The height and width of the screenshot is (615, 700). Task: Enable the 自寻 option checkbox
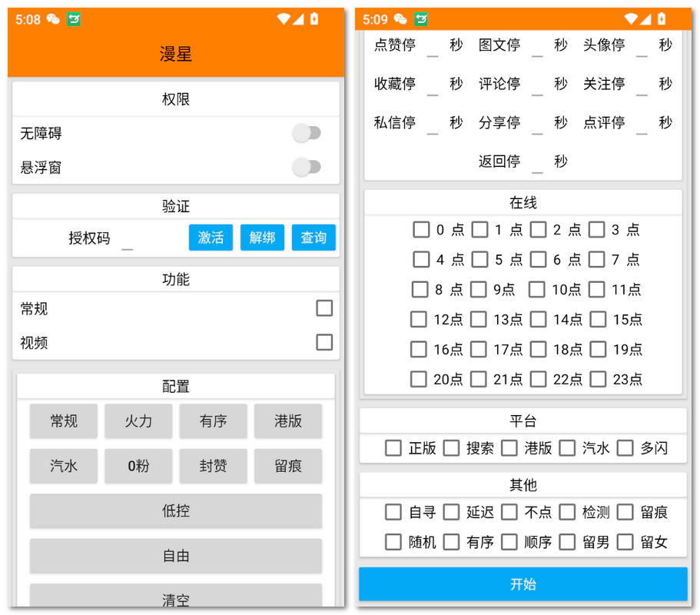click(x=393, y=512)
